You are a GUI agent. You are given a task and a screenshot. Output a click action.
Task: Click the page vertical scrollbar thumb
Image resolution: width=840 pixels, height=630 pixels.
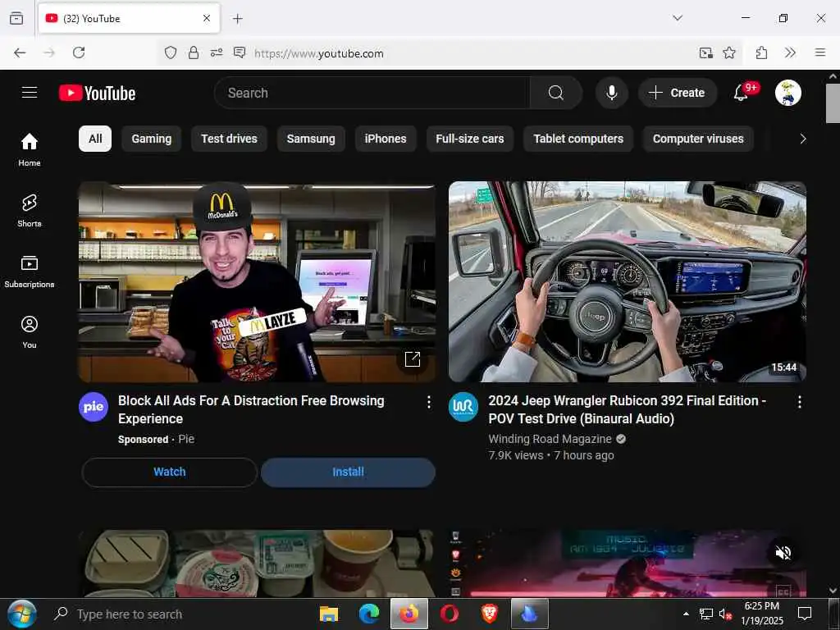pos(833,103)
